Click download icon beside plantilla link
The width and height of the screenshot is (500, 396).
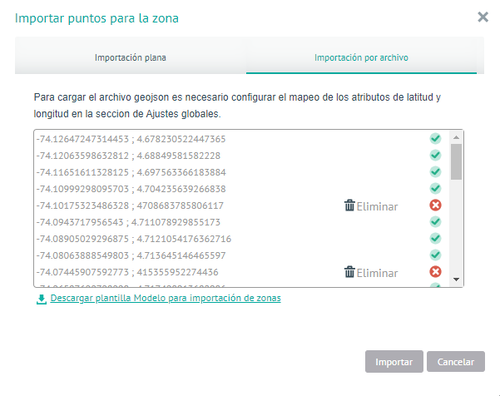point(41,299)
